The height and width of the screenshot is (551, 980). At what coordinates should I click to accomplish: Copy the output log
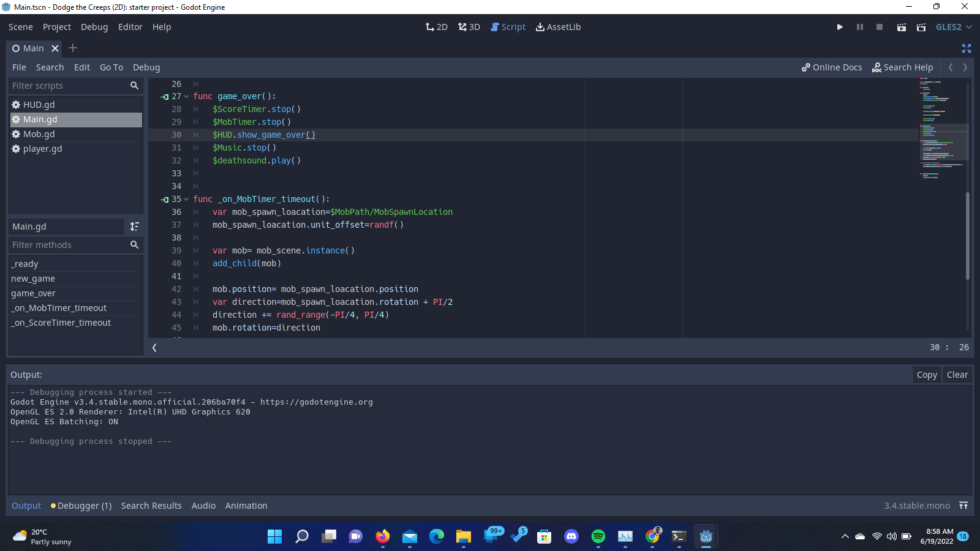[927, 375]
